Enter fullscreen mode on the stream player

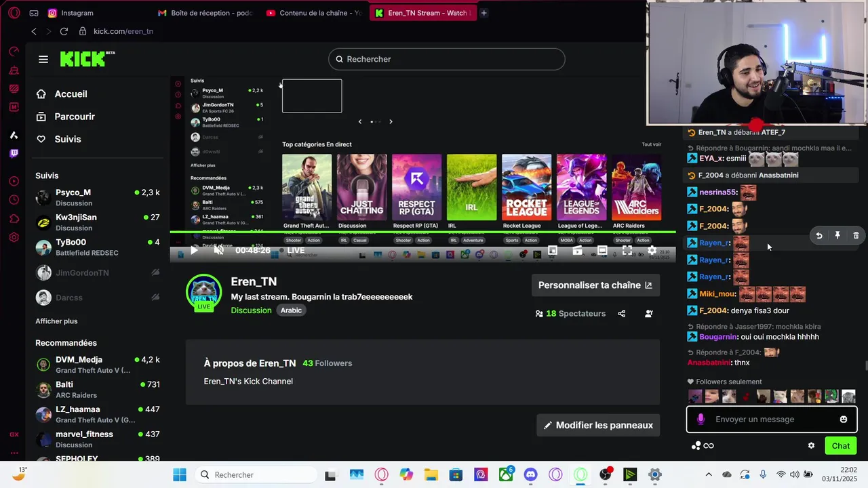coord(627,250)
